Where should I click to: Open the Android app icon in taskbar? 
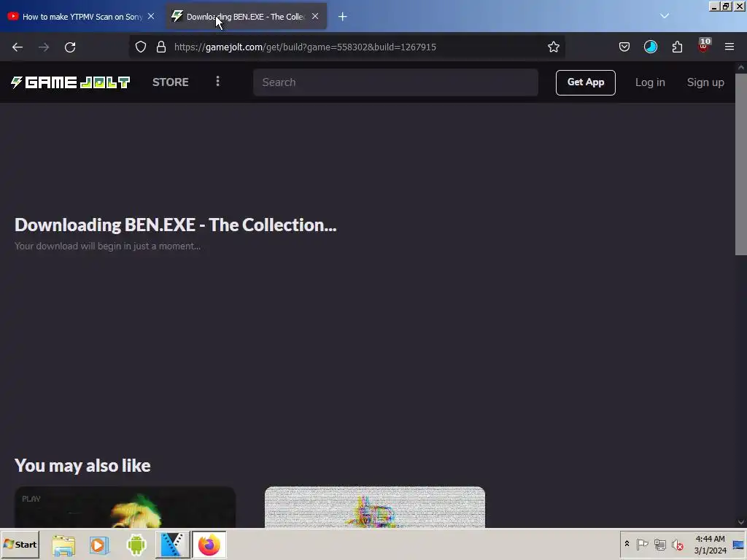point(136,545)
